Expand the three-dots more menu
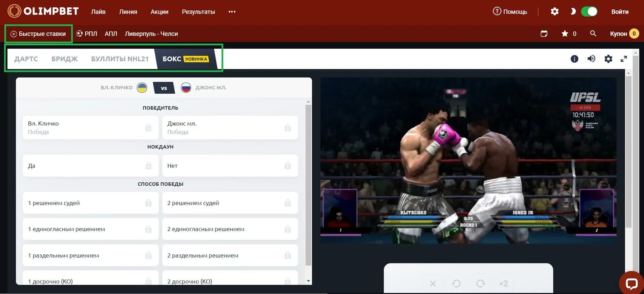 click(x=232, y=12)
